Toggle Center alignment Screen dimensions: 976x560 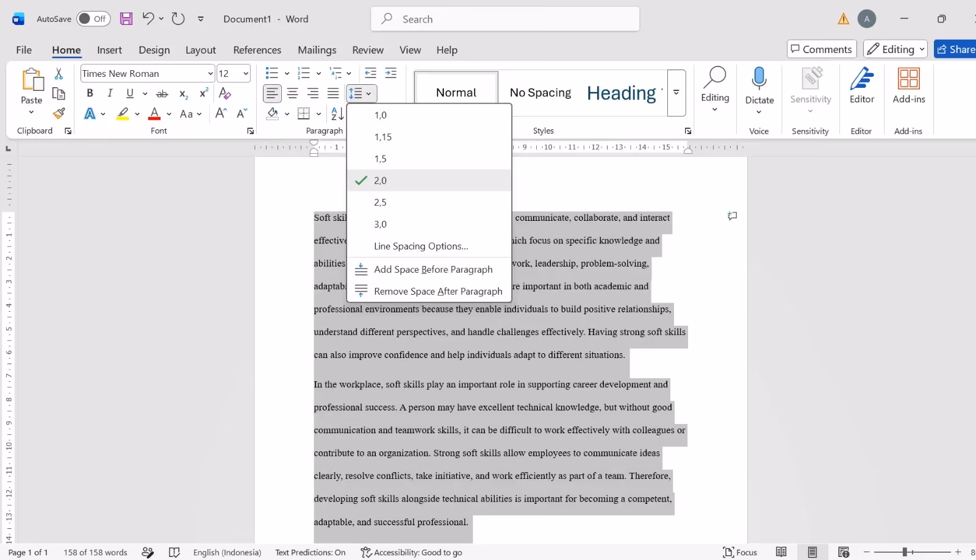293,93
